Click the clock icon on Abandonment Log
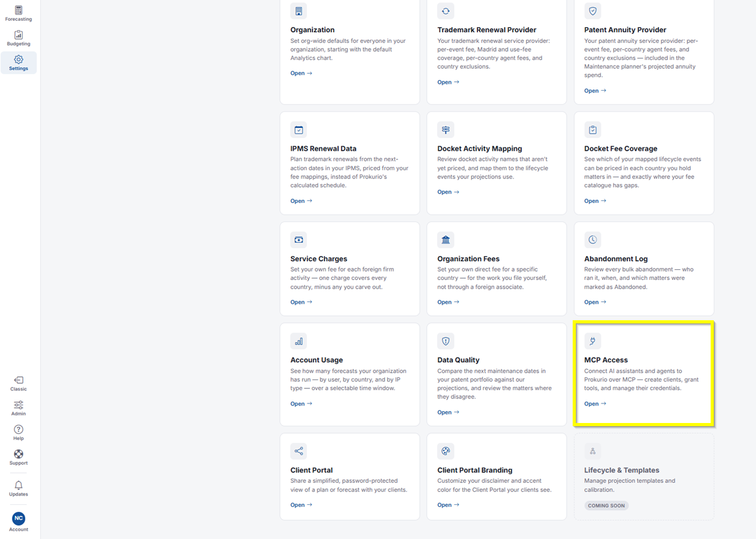 [x=592, y=240]
